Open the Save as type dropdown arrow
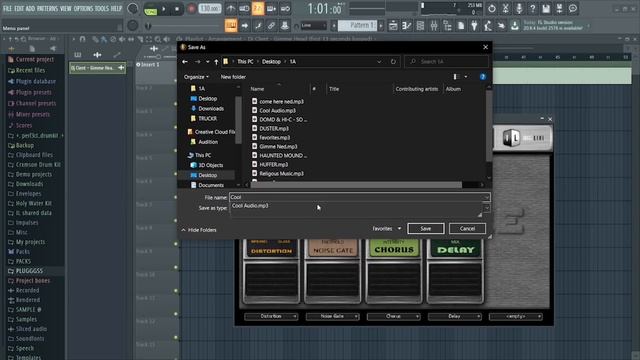640x360 pixels. (x=487, y=208)
